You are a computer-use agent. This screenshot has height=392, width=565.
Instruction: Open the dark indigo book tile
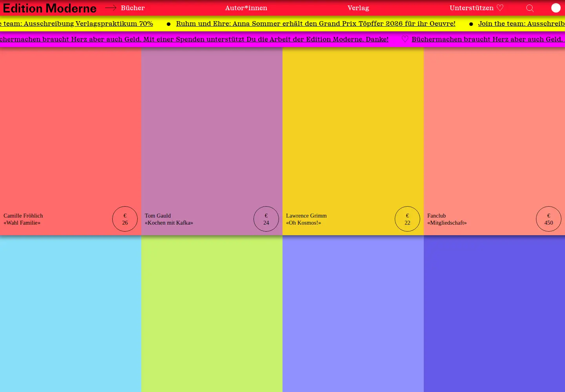point(494,314)
